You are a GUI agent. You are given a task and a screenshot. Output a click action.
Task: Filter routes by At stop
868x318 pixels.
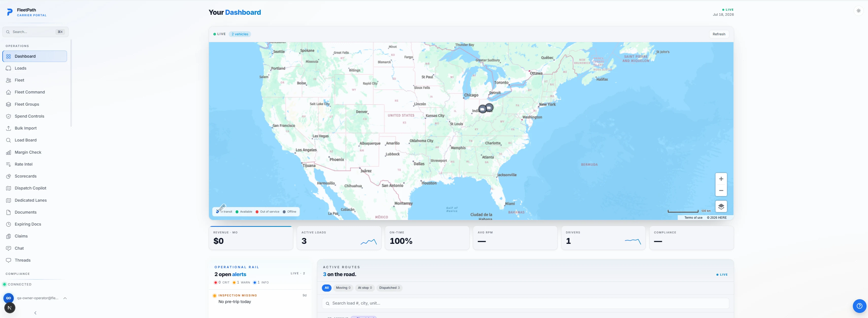pyautogui.click(x=365, y=288)
